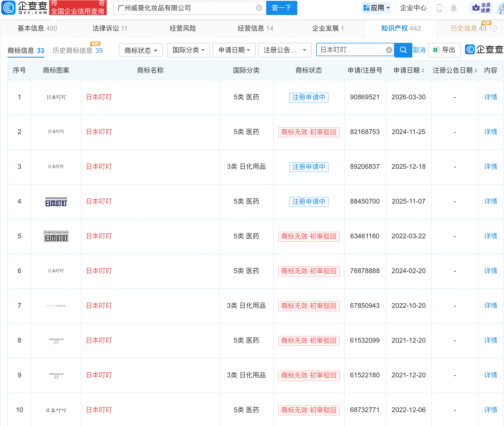Click SANFENGDINGDING trademark image in row 4
The image size is (504, 426).
56,202
